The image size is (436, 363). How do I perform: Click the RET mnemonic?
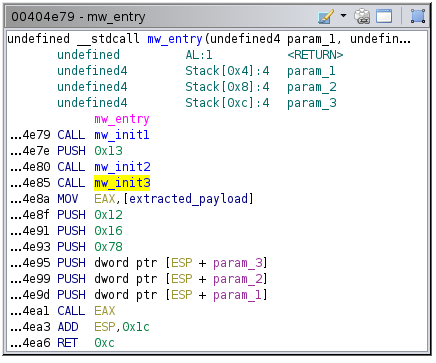coord(68,343)
